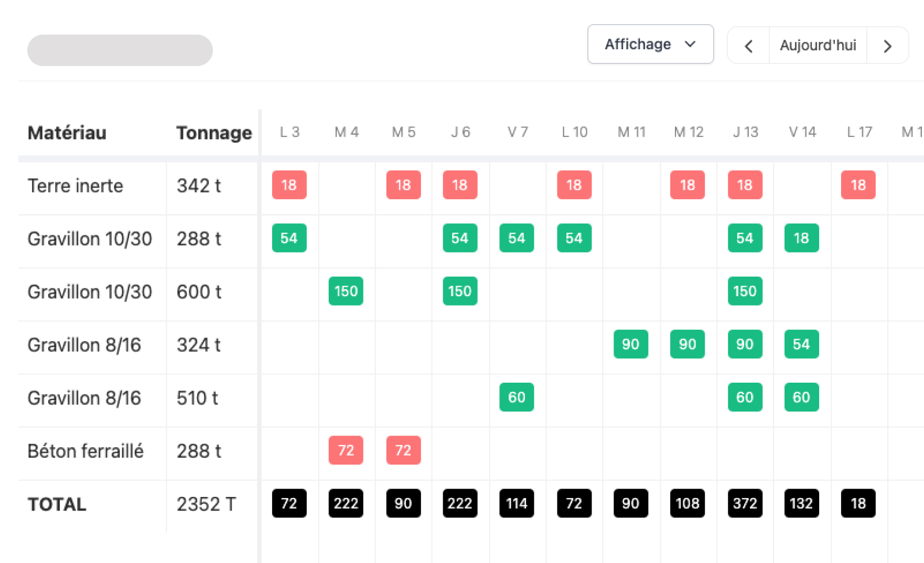924x563 pixels.
Task: Click the red 72 badge for Béton ferraillé
Action: [346, 450]
